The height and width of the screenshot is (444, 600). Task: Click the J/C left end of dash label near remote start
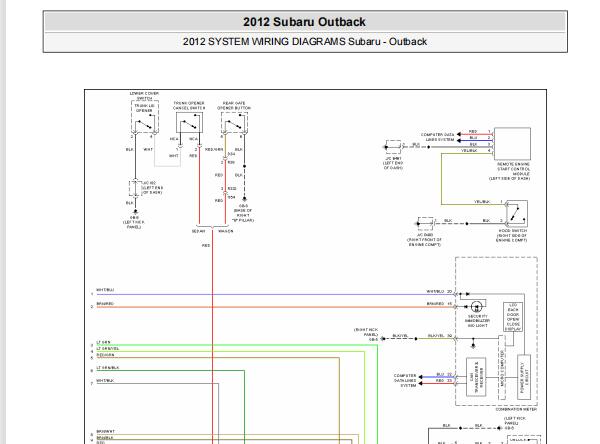(393, 163)
